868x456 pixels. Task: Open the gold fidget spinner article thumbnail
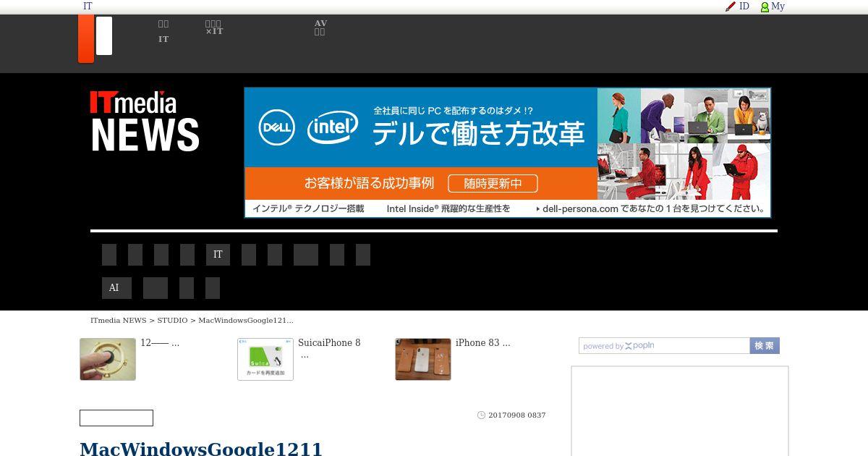point(108,359)
